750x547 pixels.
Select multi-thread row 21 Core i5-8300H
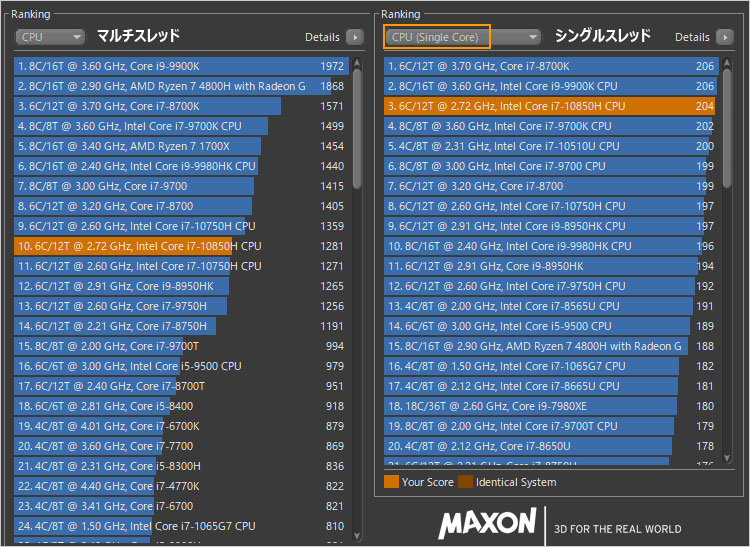point(182,466)
